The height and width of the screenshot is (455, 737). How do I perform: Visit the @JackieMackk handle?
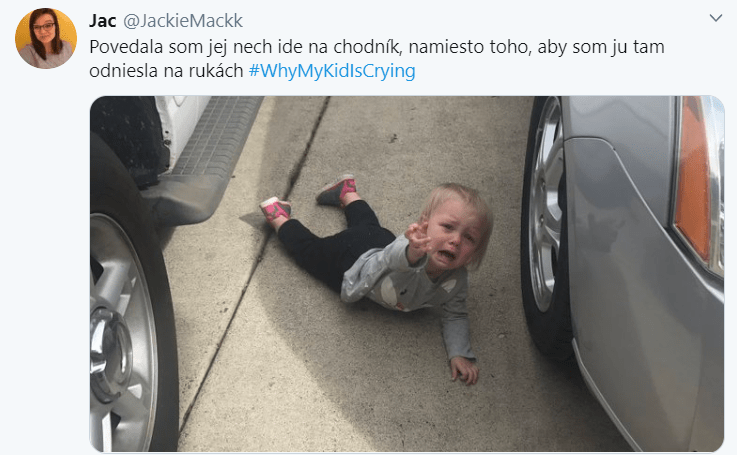coord(183,21)
